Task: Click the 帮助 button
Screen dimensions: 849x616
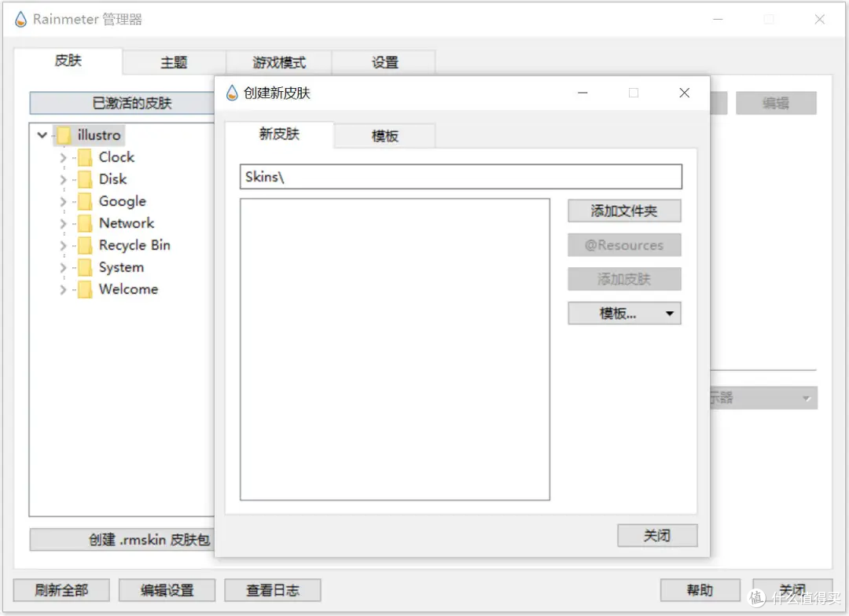Action: click(x=700, y=590)
